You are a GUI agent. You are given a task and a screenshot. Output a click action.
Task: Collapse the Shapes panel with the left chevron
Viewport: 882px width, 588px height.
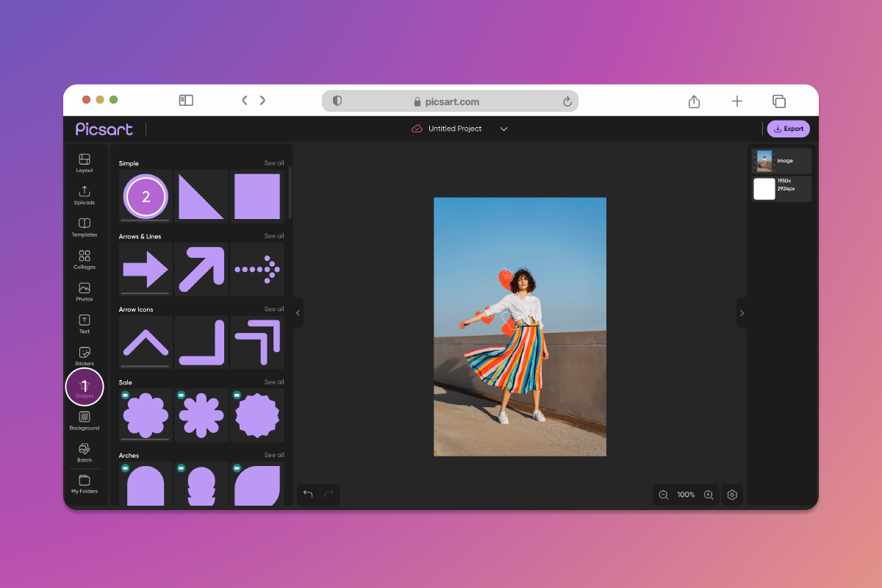coord(297,313)
